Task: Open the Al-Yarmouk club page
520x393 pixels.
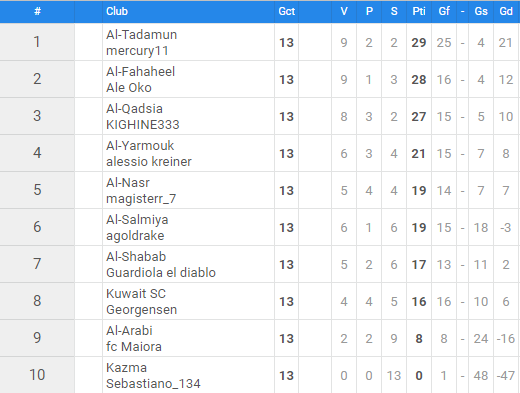Action: click(x=140, y=146)
